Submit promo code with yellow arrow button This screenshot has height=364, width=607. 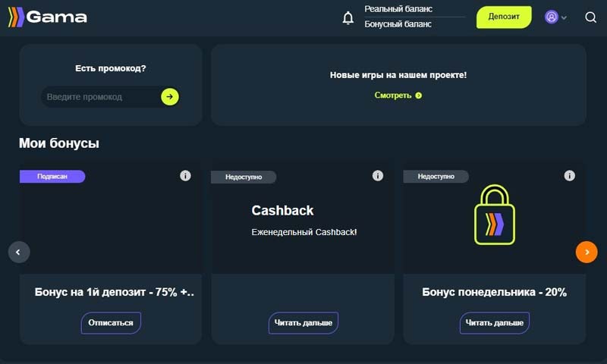pyautogui.click(x=170, y=96)
